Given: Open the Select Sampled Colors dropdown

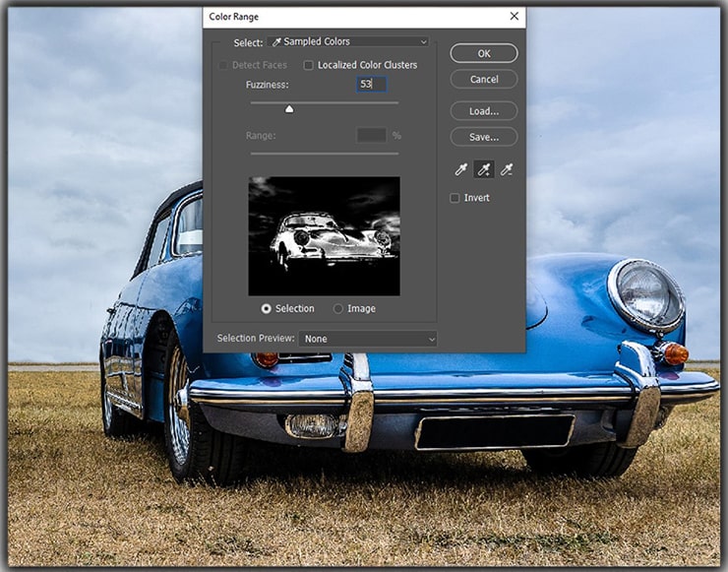Looking at the screenshot, I should pos(348,42).
